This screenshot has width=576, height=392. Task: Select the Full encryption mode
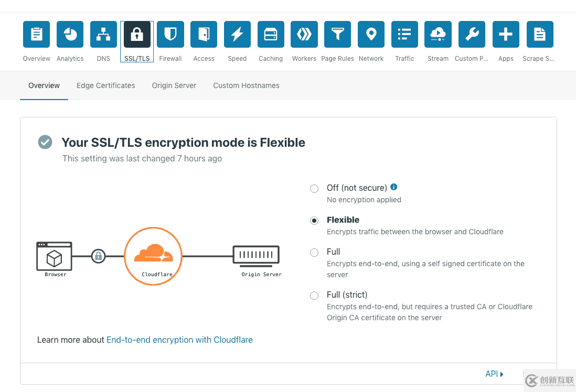pyautogui.click(x=314, y=253)
